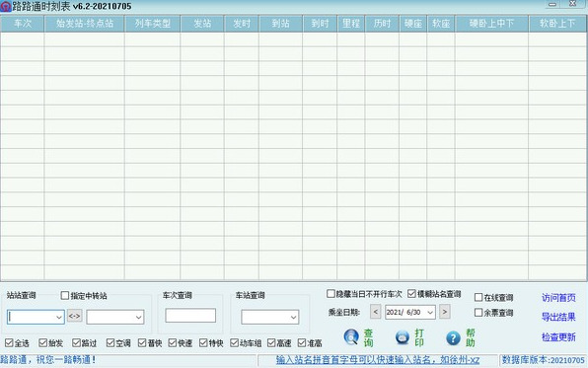
Task: Click the magnifier query icon
Action: click(351, 336)
